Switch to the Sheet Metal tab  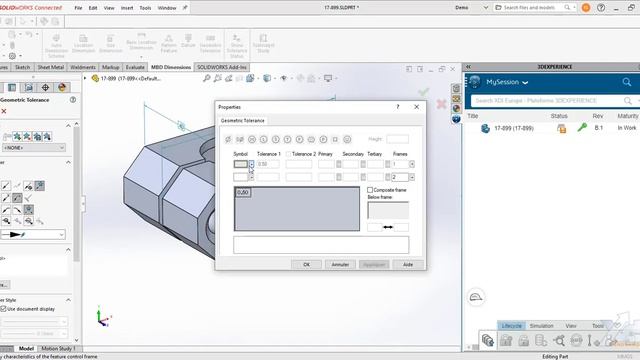[x=51, y=67]
